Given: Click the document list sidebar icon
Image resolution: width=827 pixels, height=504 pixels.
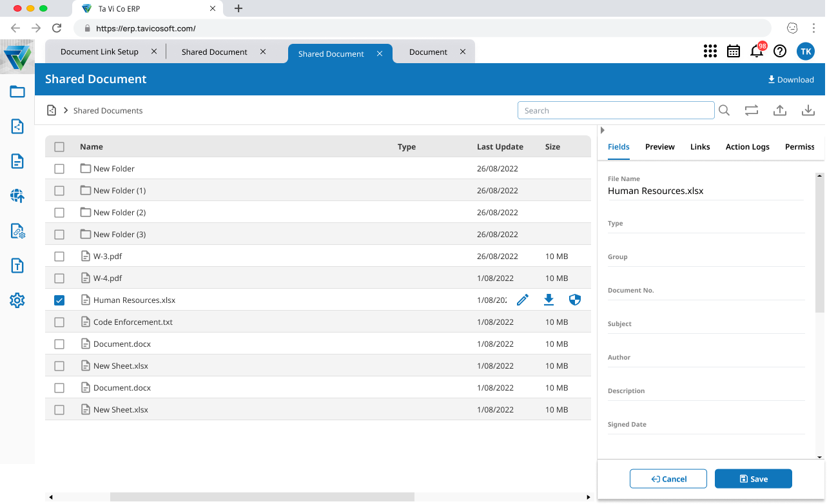Looking at the screenshot, I should tap(17, 161).
